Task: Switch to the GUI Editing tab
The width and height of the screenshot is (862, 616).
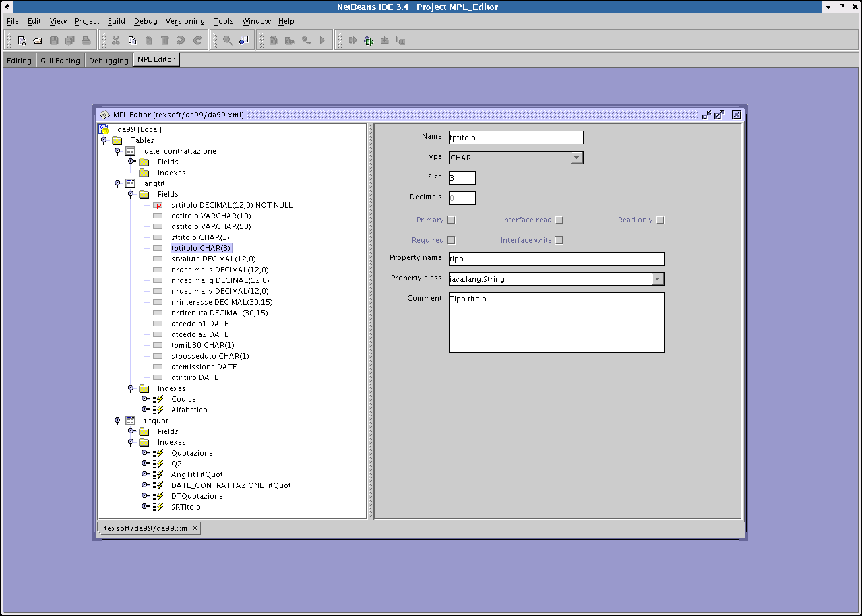Action: 60,61
